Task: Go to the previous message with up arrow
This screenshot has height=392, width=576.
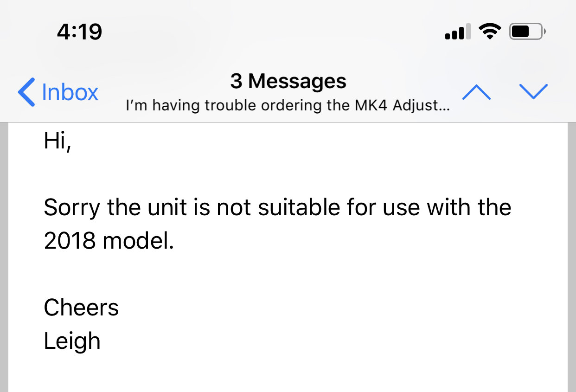Action: (476, 92)
